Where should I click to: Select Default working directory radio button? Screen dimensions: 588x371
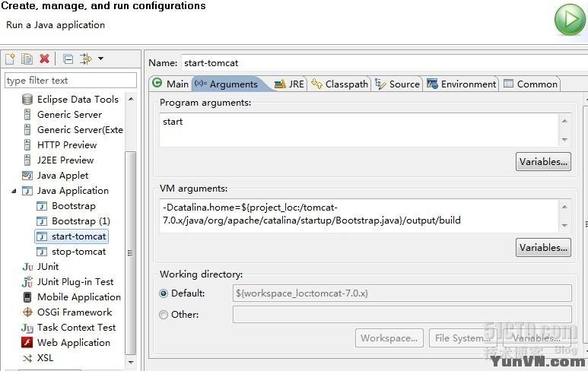coord(164,293)
